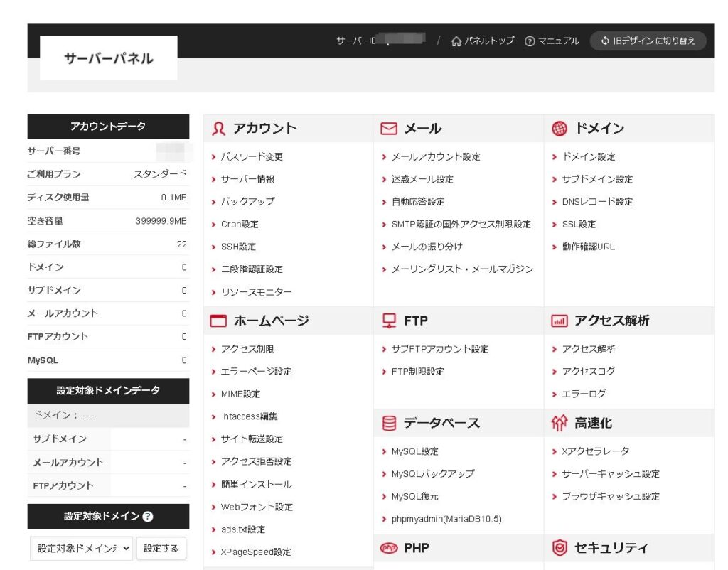Click the account person icon

pyautogui.click(x=219, y=129)
